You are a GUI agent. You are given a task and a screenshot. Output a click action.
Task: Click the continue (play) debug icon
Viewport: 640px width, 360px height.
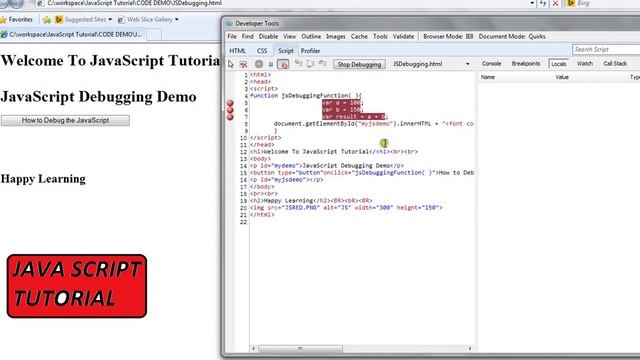coord(259,64)
